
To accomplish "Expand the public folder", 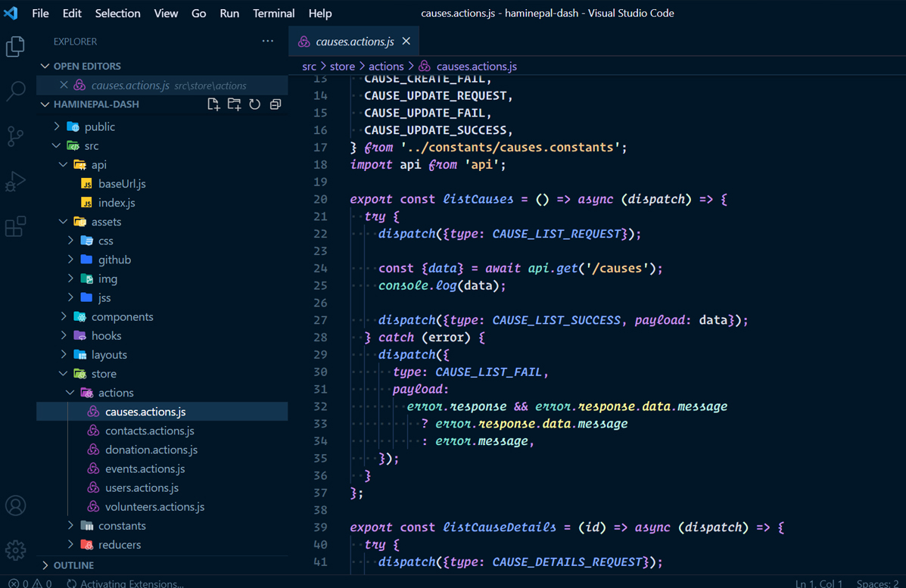I will click(99, 126).
